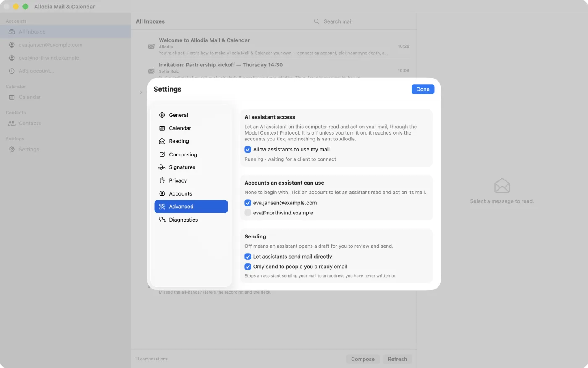The image size is (588, 368).
Task: Click the Refresh button in the mail window
Action: tap(397, 359)
